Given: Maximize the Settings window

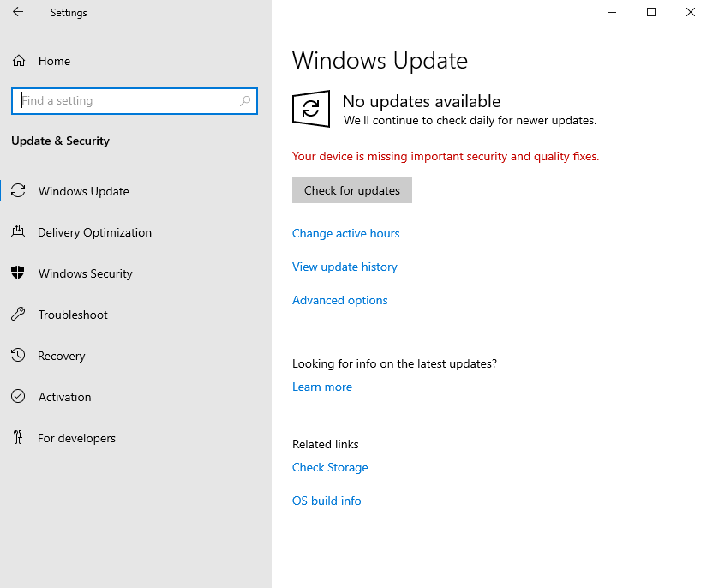Looking at the screenshot, I should point(651,12).
